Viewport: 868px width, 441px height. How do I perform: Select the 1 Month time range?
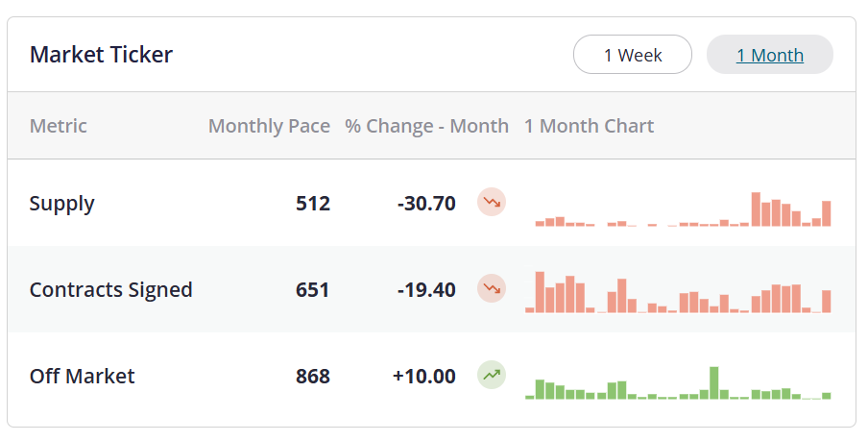(769, 55)
